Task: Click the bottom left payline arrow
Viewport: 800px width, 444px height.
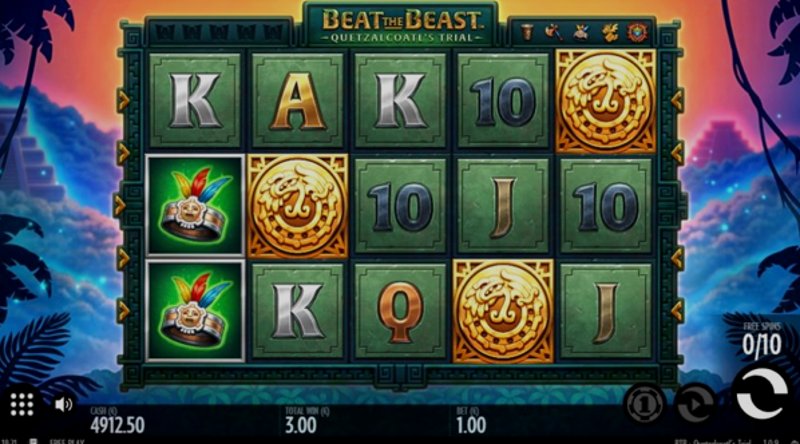Action: click(x=123, y=311)
